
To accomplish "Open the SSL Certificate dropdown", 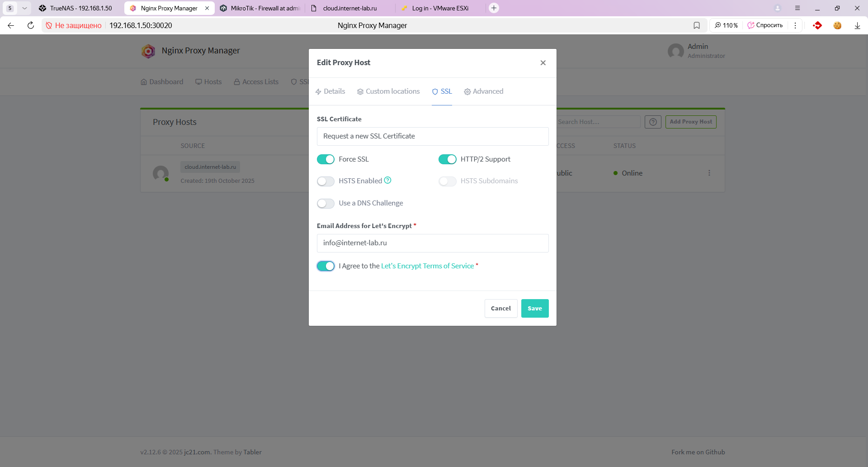I will pyautogui.click(x=432, y=136).
